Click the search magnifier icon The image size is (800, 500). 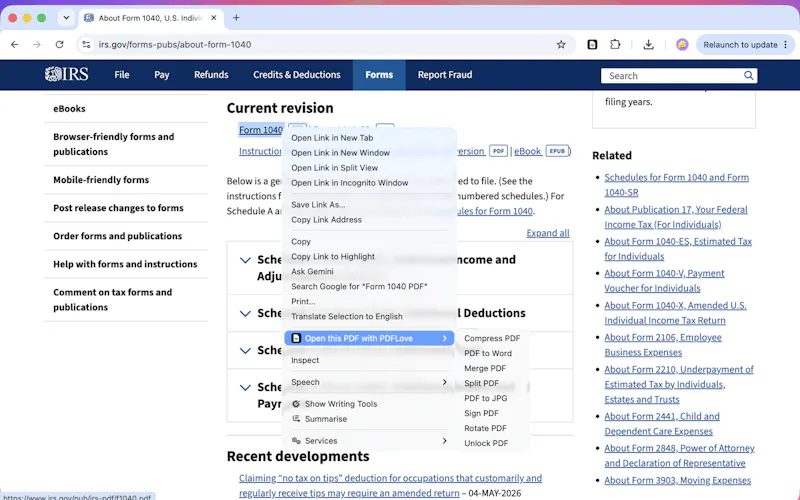pos(748,76)
